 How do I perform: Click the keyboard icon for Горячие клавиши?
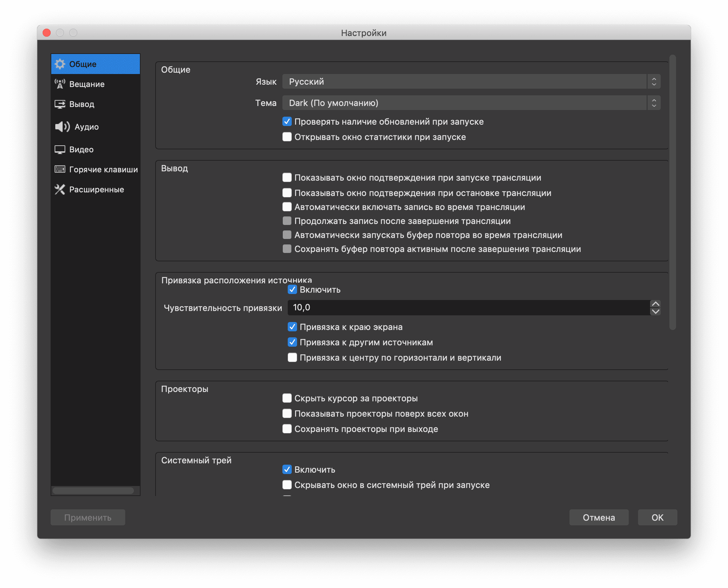pos(60,169)
